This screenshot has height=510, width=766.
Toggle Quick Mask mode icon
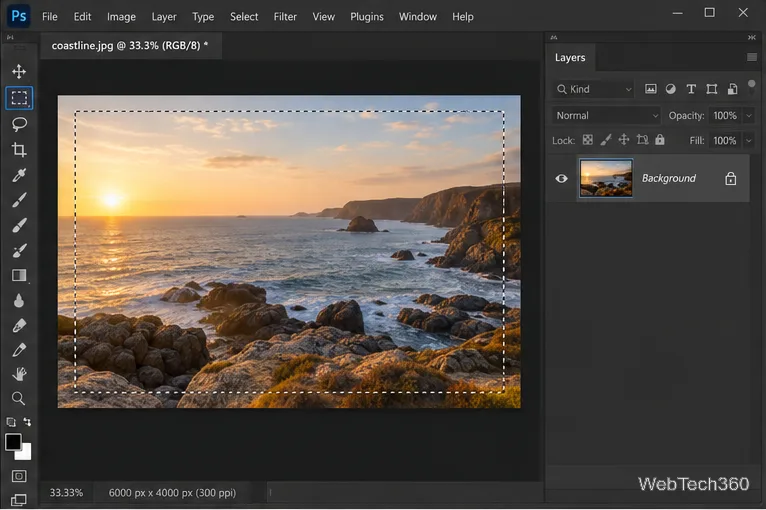[19, 476]
